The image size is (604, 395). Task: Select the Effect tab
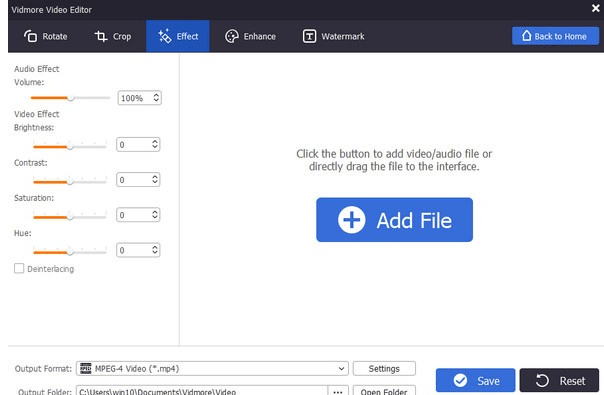click(178, 36)
